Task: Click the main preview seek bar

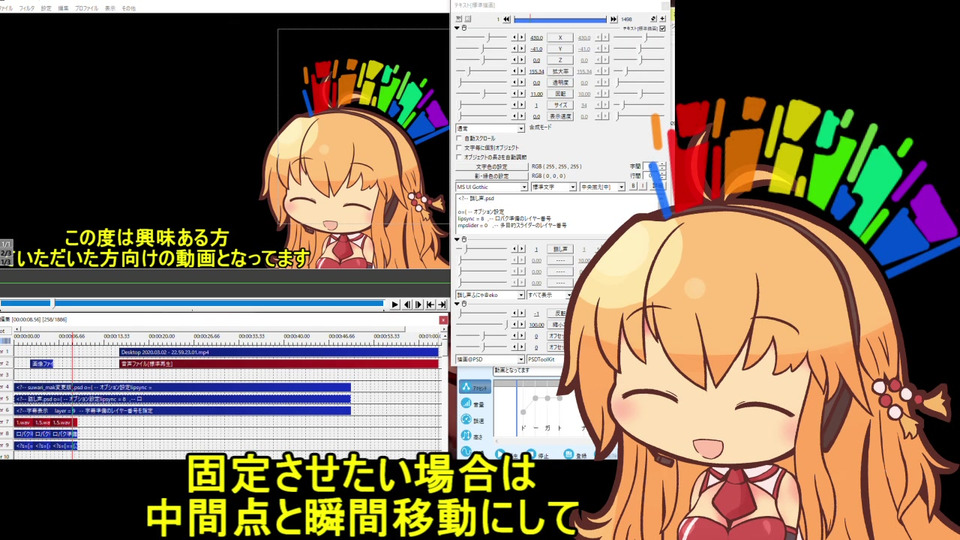Action: point(192,303)
